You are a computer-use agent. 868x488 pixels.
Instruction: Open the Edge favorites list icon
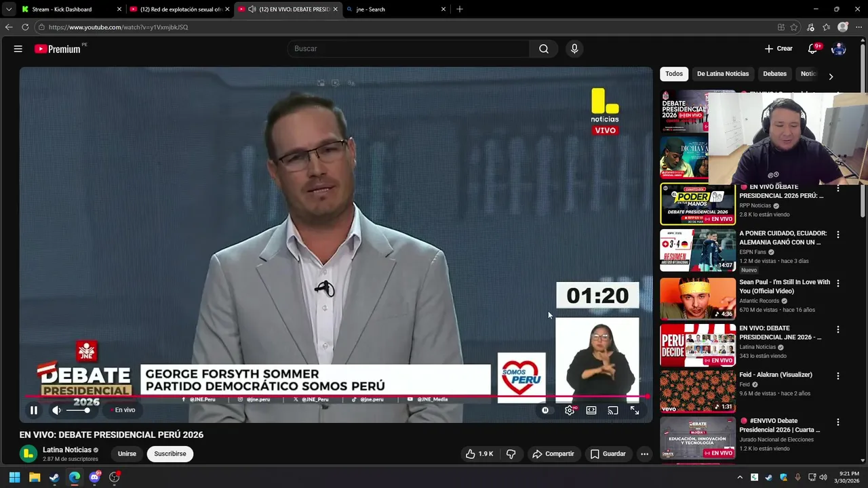[826, 27]
